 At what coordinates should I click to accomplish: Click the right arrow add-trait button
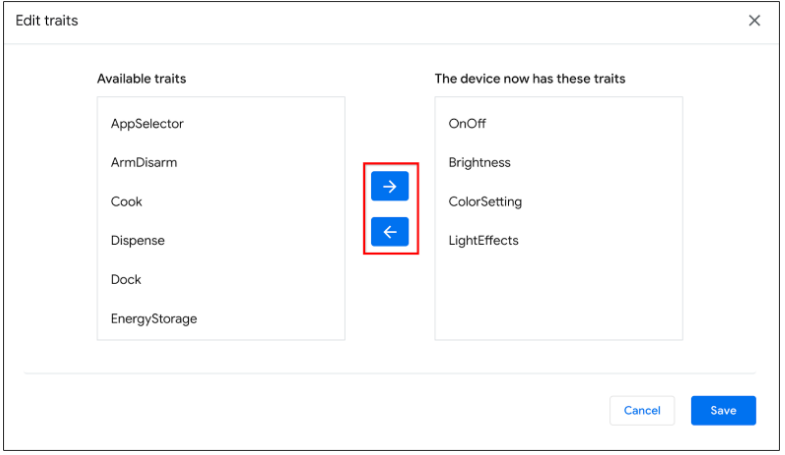[x=390, y=186]
